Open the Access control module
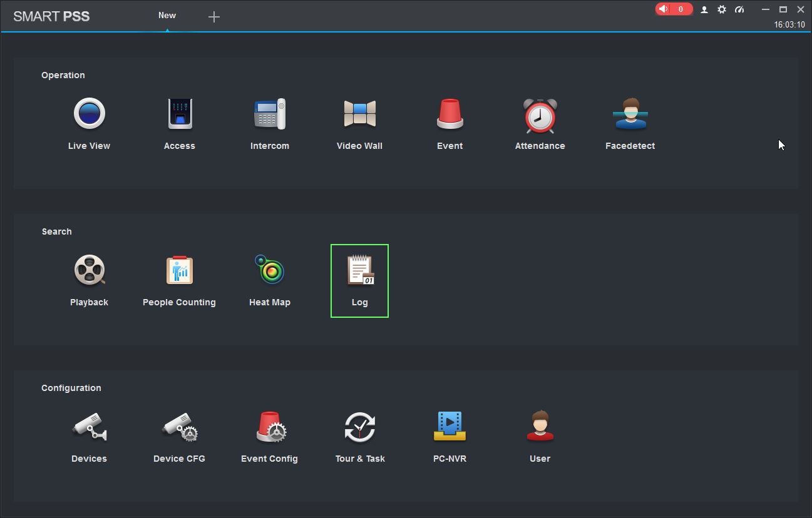Screen dimensions: 812x518 pos(179,124)
